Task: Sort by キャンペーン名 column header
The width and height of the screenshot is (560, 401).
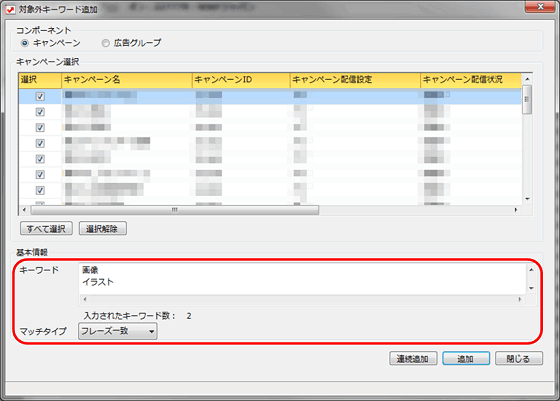Action: [127, 80]
